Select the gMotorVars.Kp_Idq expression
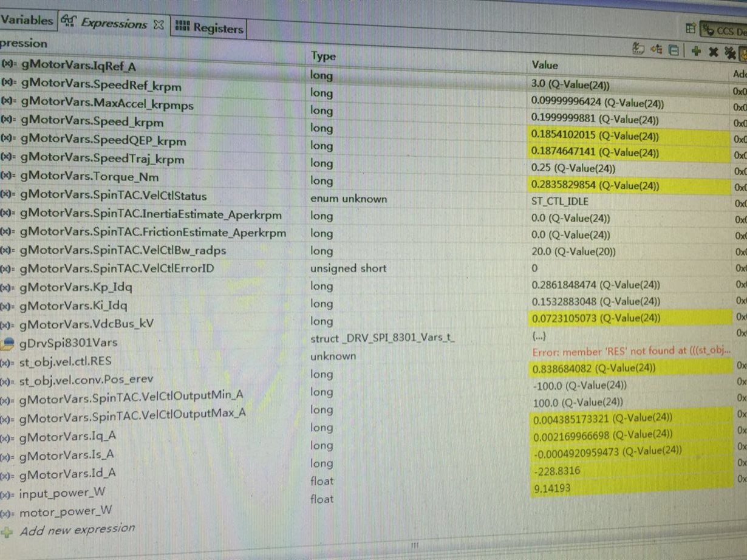The width and height of the screenshot is (747, 560). click(75, 287)
